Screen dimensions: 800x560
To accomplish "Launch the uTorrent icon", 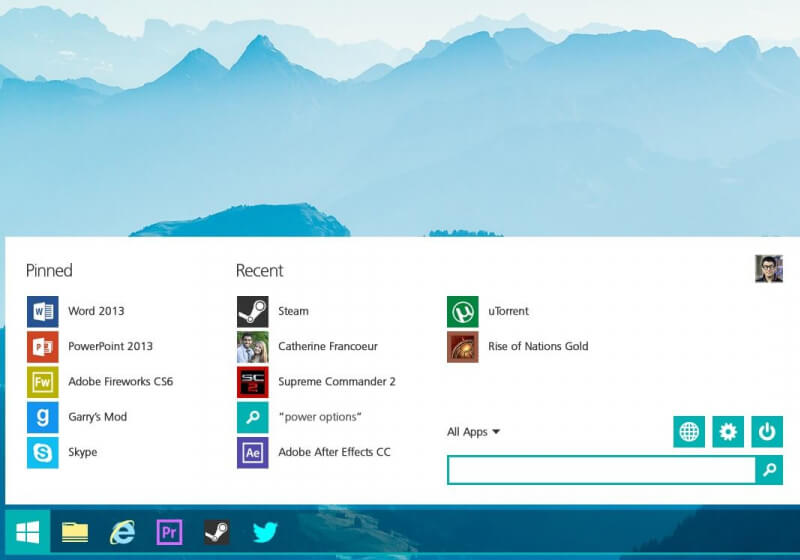I will (x=463, y=312).
